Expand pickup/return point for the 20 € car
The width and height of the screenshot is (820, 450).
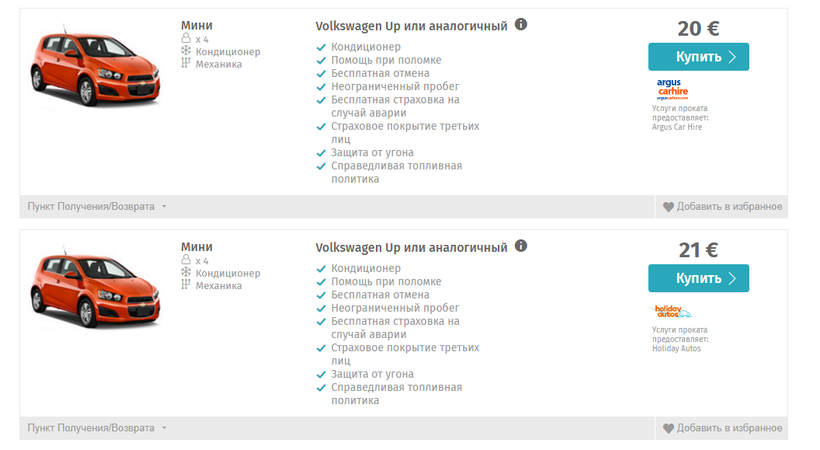point(97,207)
